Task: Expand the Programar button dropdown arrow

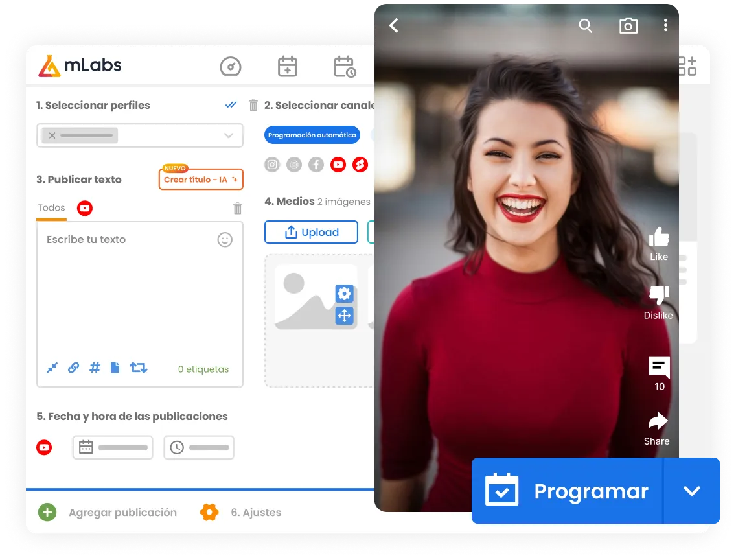Action: 692,491
